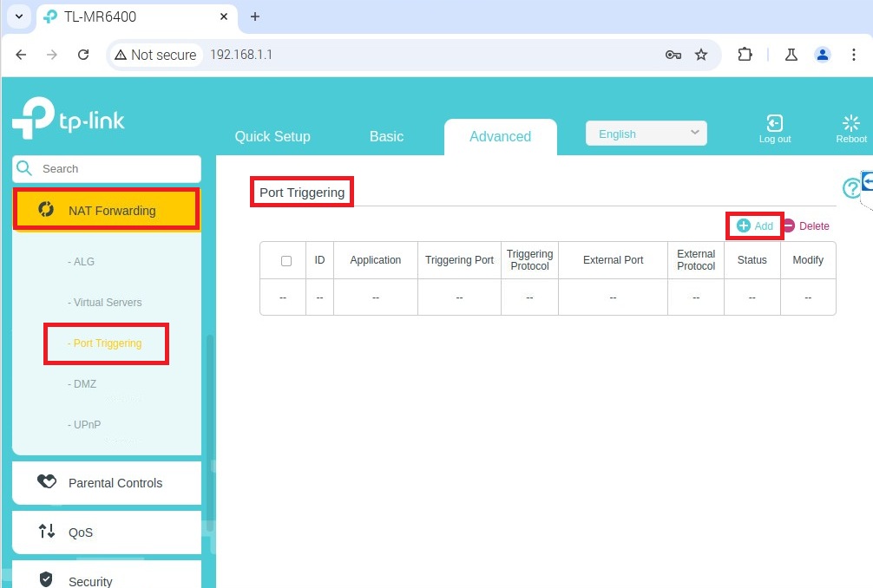Image resolution: width=873 pixels, height=588 pixels.
Task: Open the browser extensions puzzle icon
Action: point(745,55)
